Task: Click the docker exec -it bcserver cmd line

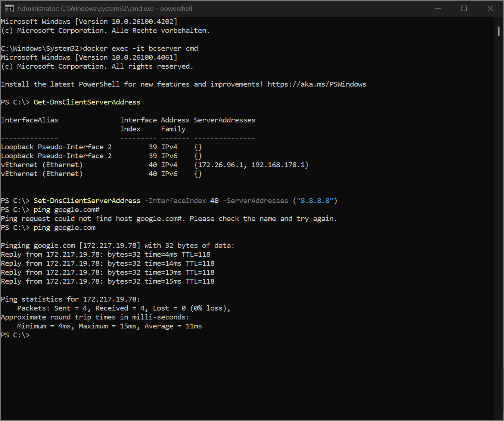Action: point(140,48)
